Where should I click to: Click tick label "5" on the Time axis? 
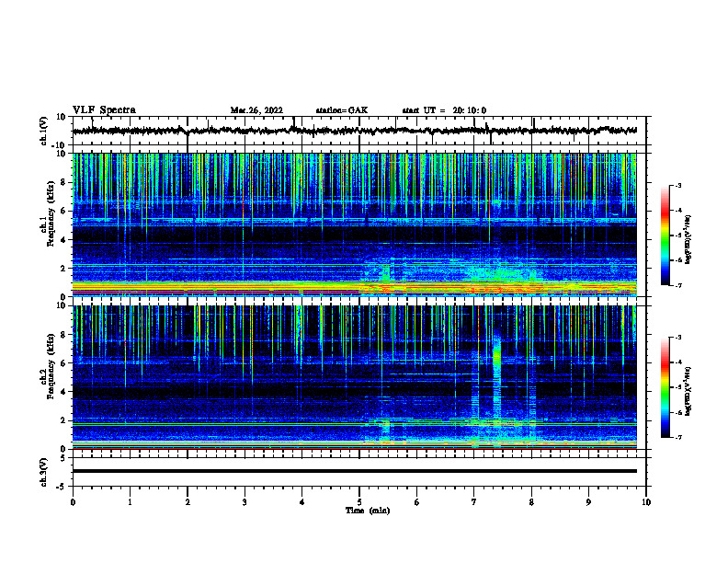coord(359,502)
